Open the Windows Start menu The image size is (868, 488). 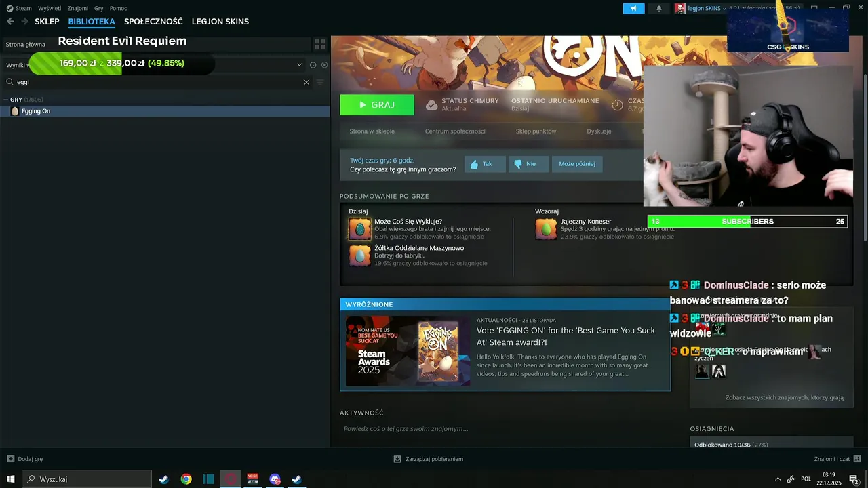11,479
